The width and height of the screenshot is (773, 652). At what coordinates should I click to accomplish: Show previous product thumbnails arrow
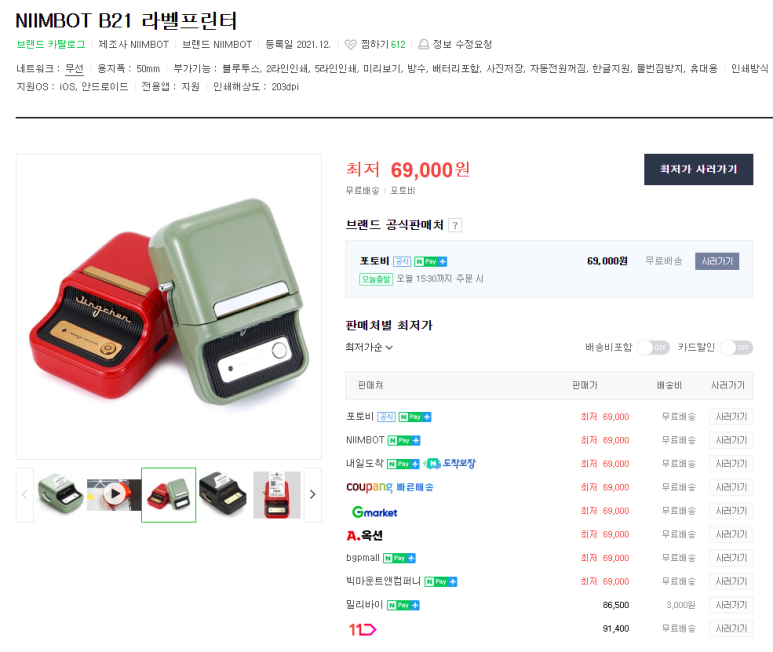[25, 495]
